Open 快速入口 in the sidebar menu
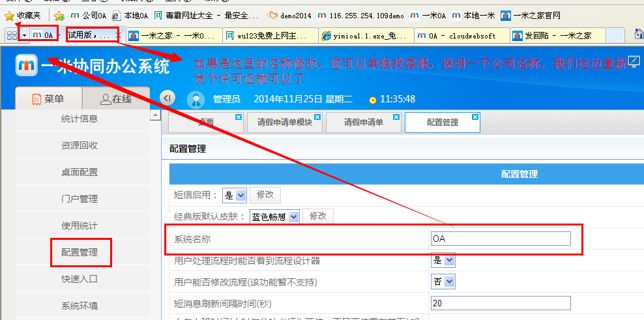This screenshot has height=320, width=644. point(80,279)
